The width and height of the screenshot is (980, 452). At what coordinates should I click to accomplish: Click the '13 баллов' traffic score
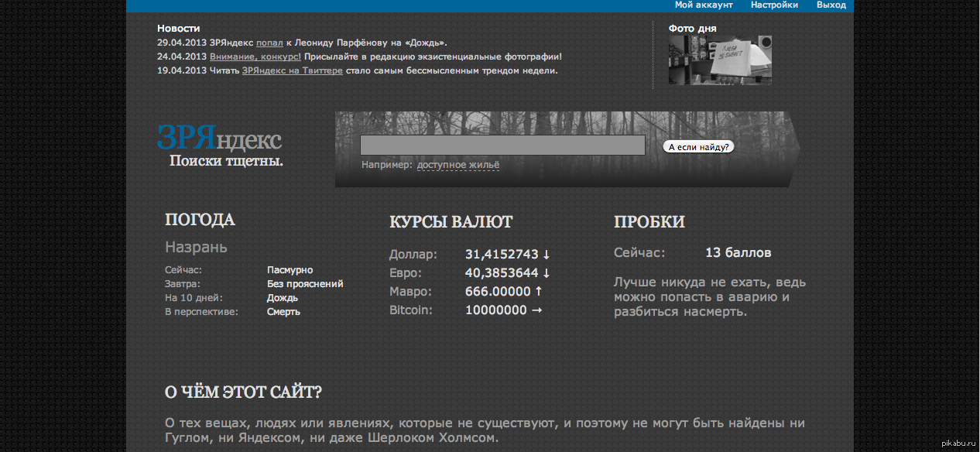click(738, 253)
